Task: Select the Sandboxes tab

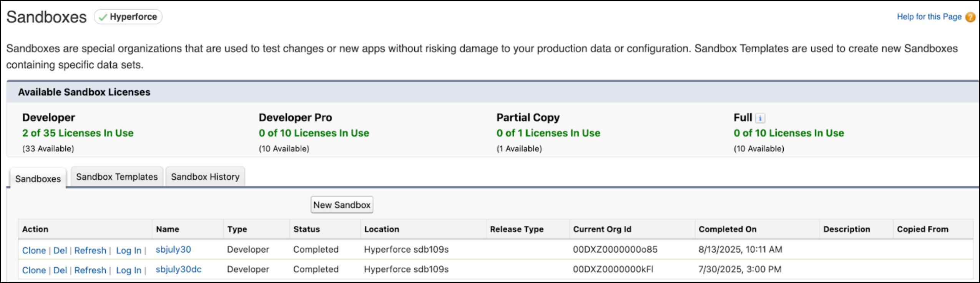Action: (38, 178)
